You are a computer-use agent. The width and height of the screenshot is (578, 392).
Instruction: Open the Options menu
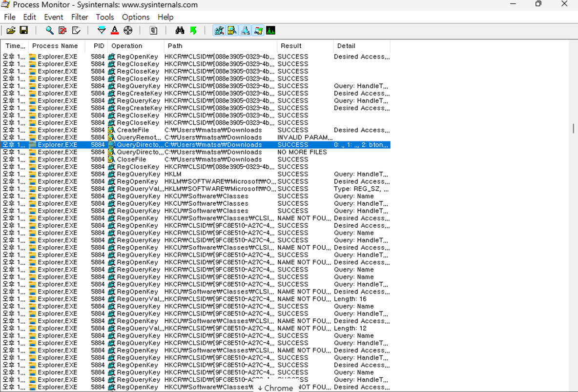(136, 17)
